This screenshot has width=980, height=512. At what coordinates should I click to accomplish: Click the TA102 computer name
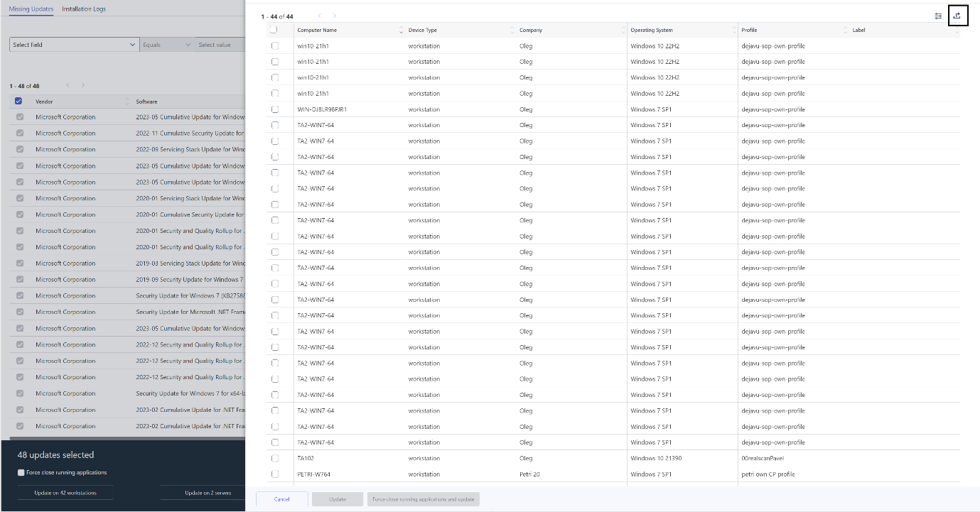[x=306, y=458]
